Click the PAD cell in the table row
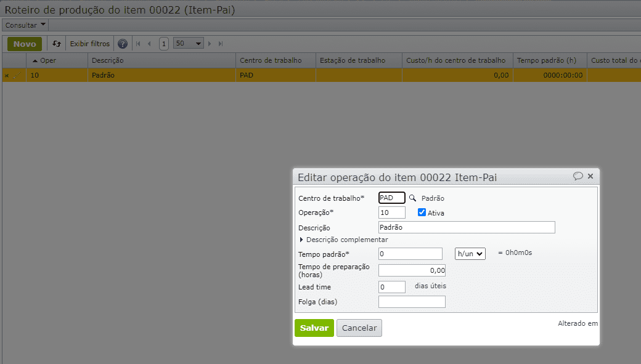Viewport: 641px width, 364px height. pos(276,75)
